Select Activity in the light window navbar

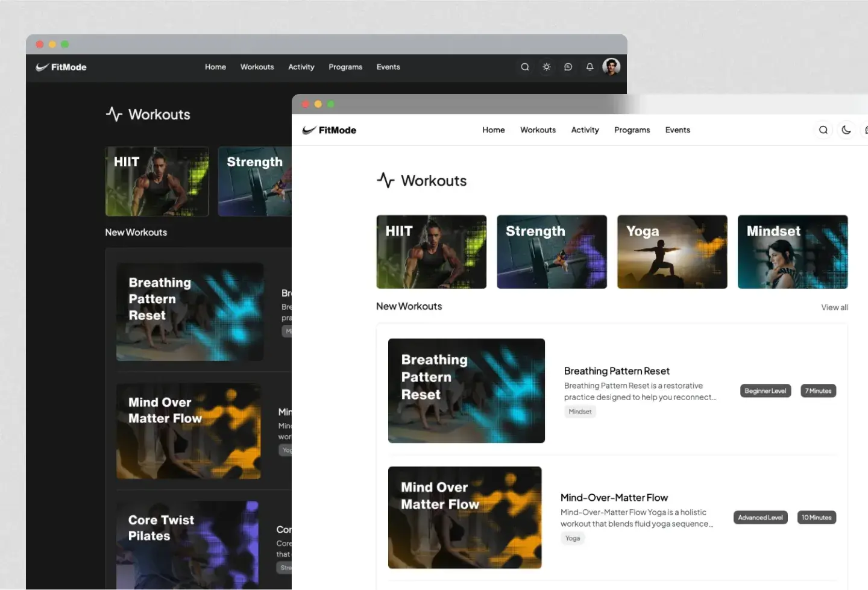click(585, 130)
